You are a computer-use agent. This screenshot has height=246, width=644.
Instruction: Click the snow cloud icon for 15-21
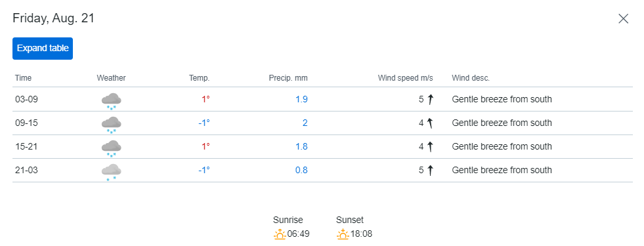coord(111,148)
